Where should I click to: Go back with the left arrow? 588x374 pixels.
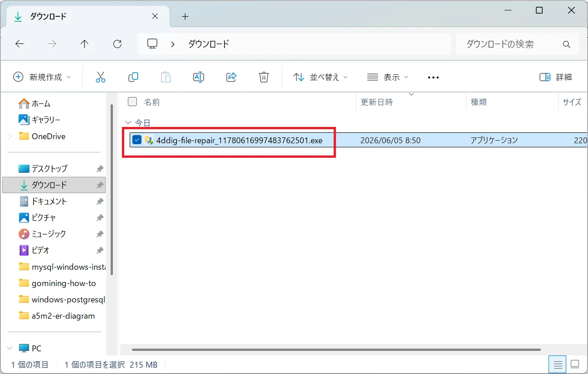19,44
